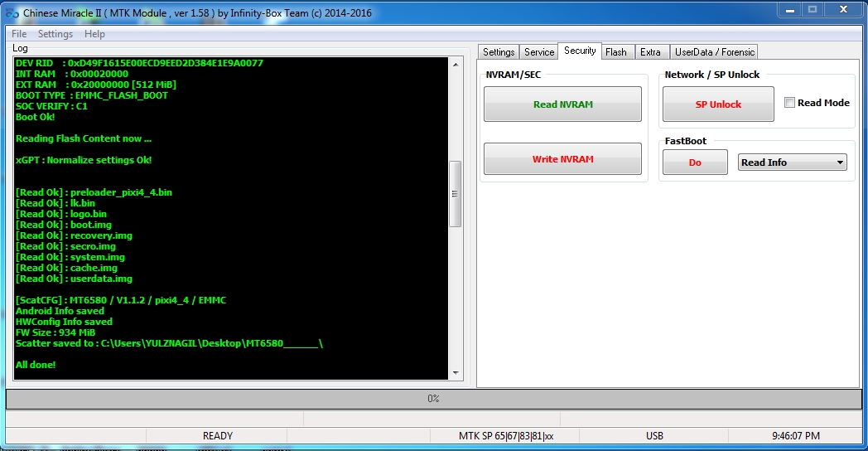Click the recovery.img Read Ok entry

click(75, 235)
